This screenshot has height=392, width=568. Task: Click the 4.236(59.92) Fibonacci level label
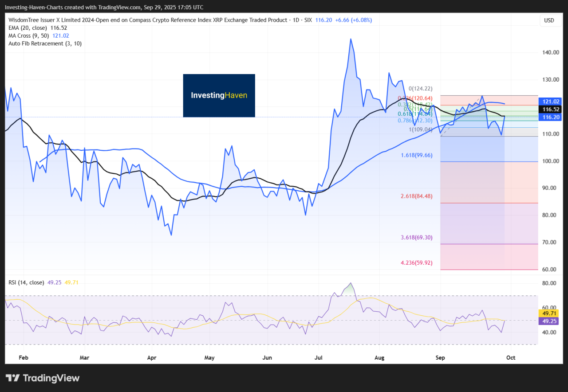[416, 263]
